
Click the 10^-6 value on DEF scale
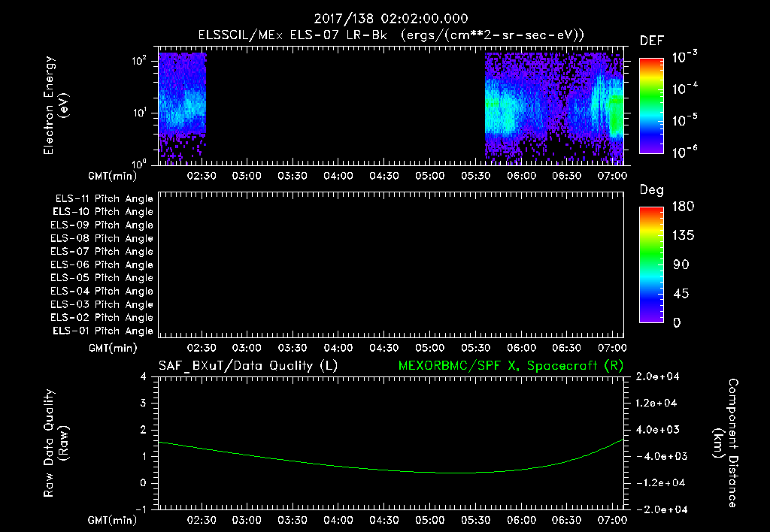pyautogui.click(x=684, y=152)
